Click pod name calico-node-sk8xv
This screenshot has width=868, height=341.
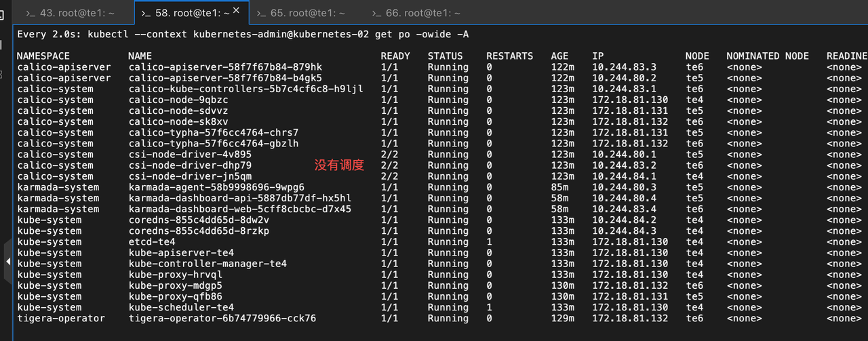178,121
